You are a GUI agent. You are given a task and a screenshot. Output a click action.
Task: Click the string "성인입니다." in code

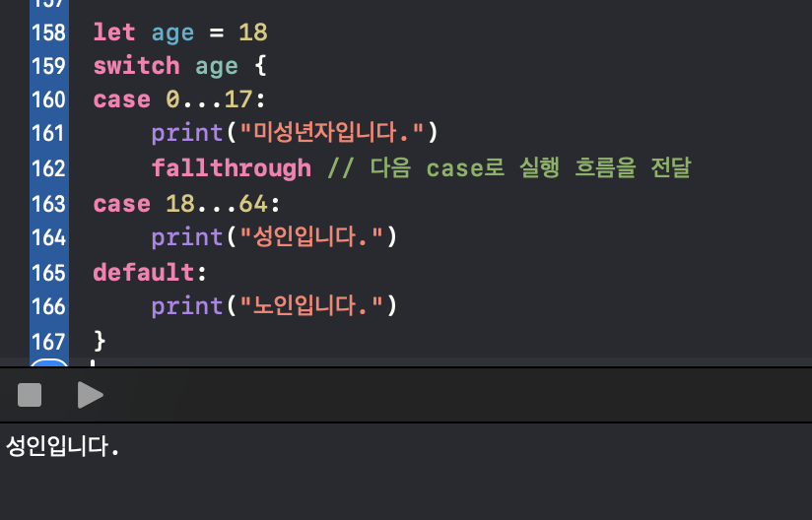point(311,237)
